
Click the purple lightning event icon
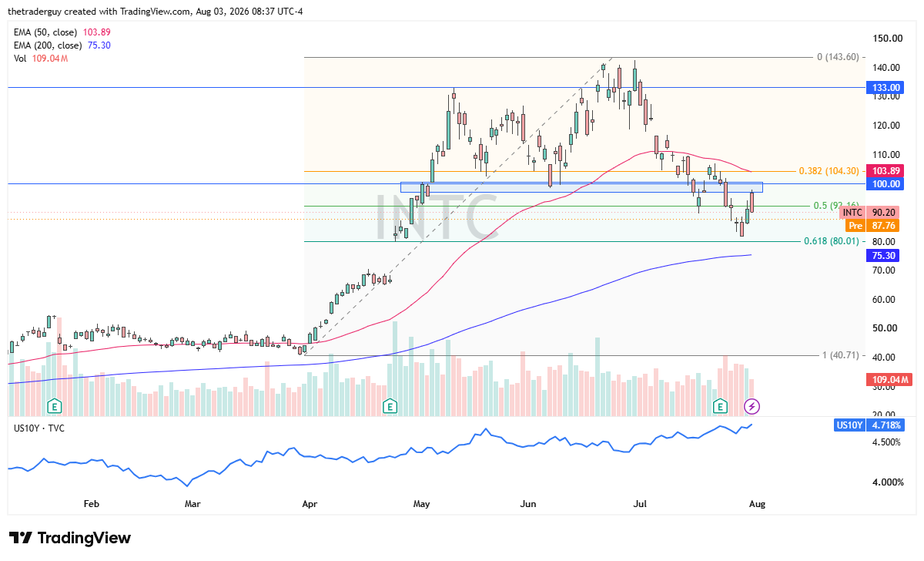click(x=752, y=405)
